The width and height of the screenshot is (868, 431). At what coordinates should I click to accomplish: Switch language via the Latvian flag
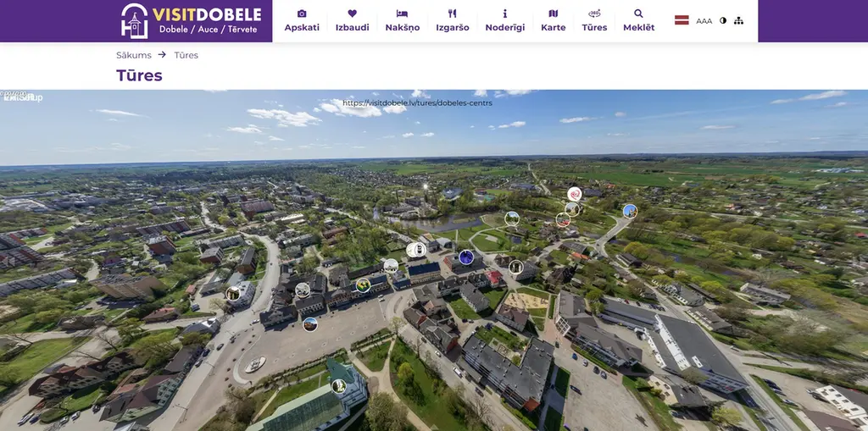pyautogui.click(x=682, y=20)
